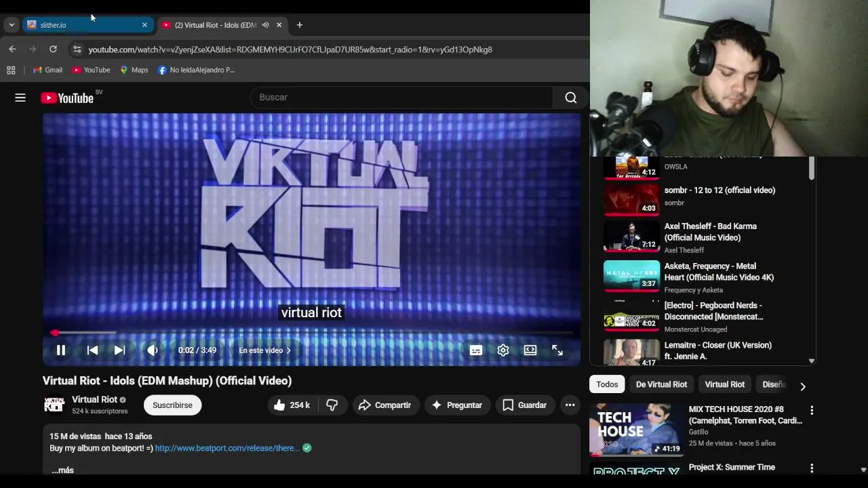
Task: Open YouTube hamburger guide menu
Action: tap(20, 98)
